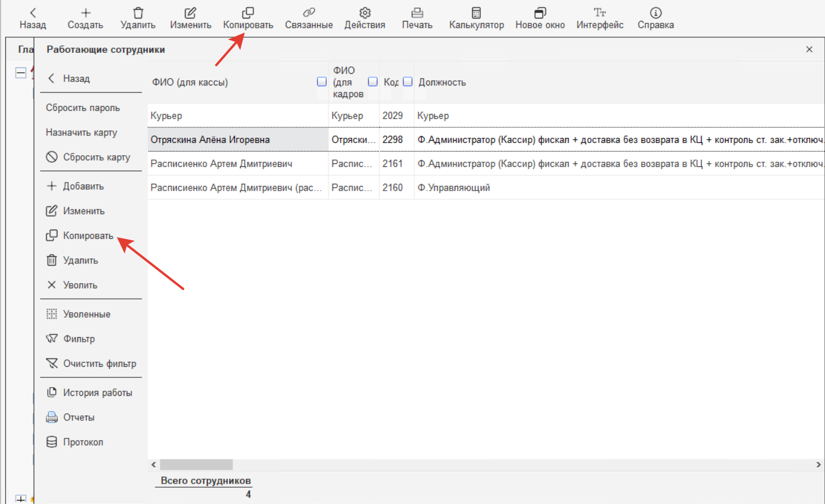The image size is (825, 504).
Task: Open Уволенные in the side menu
Action: click(x=86, y=314)
